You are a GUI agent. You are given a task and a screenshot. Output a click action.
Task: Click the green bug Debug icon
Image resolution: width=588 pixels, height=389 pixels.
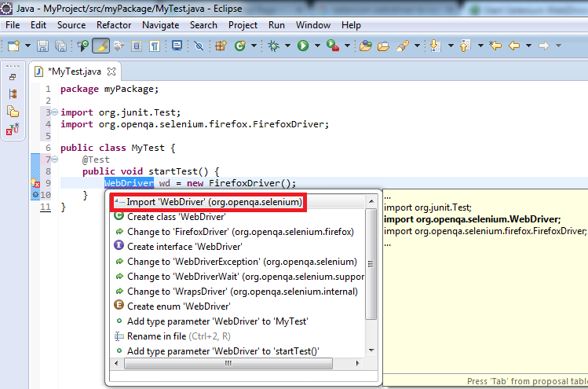tap(274, 46)
